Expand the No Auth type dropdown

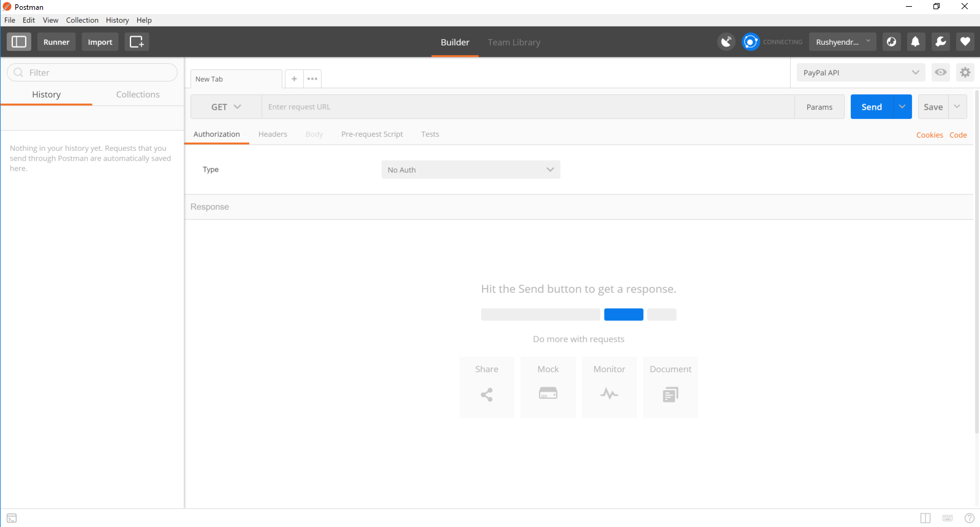click(470, 170)
